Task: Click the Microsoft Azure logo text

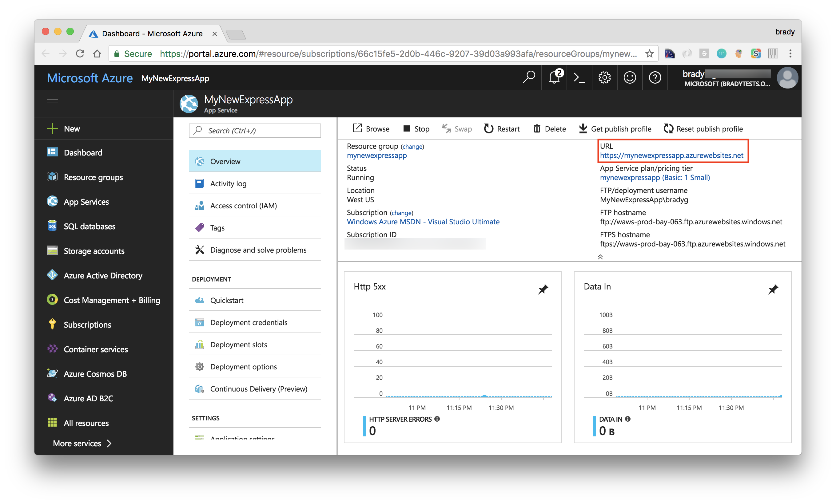Action: tap(90, 78)
